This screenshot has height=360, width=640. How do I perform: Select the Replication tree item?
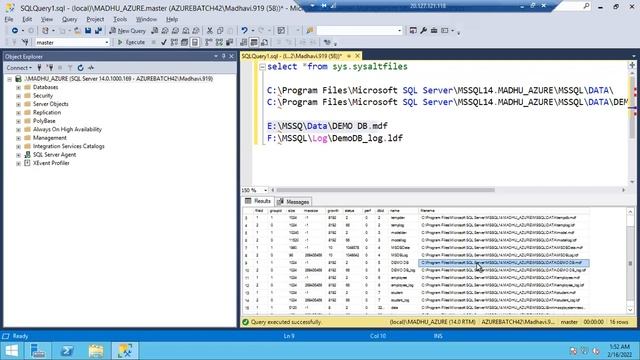47,113
